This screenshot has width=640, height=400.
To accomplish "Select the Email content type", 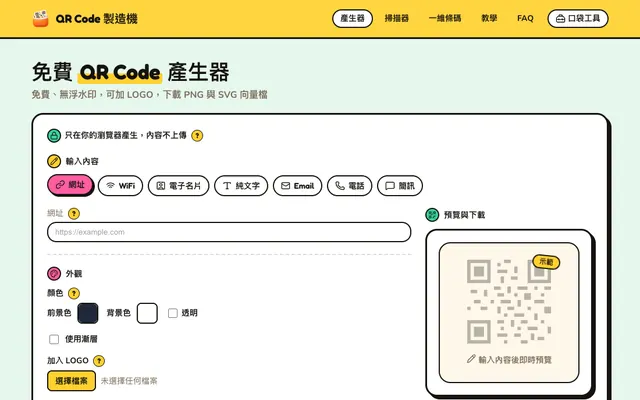I will pyautogui.click(x=298, y=186).
